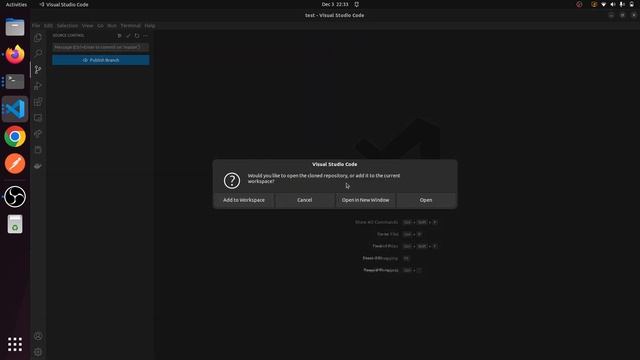640x360 pixels.
Task: Focus the commit message input field
Action: click(100, 47)
